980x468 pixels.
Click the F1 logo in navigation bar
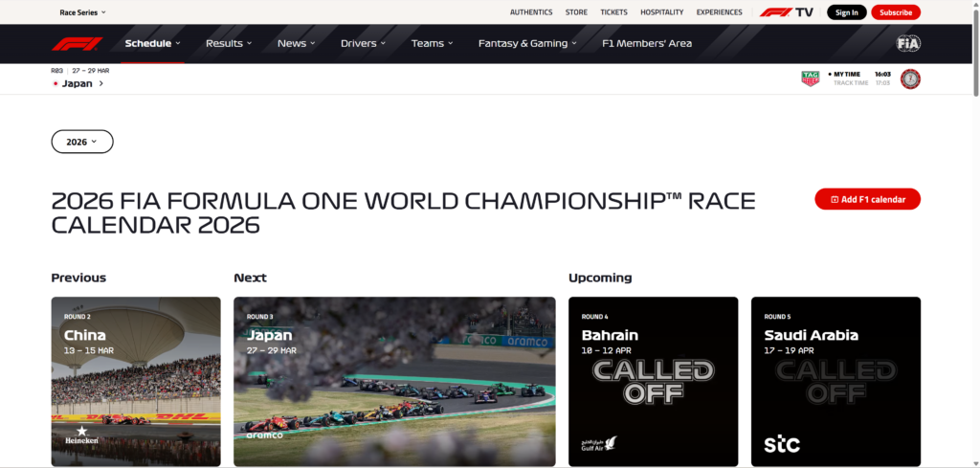77,43
